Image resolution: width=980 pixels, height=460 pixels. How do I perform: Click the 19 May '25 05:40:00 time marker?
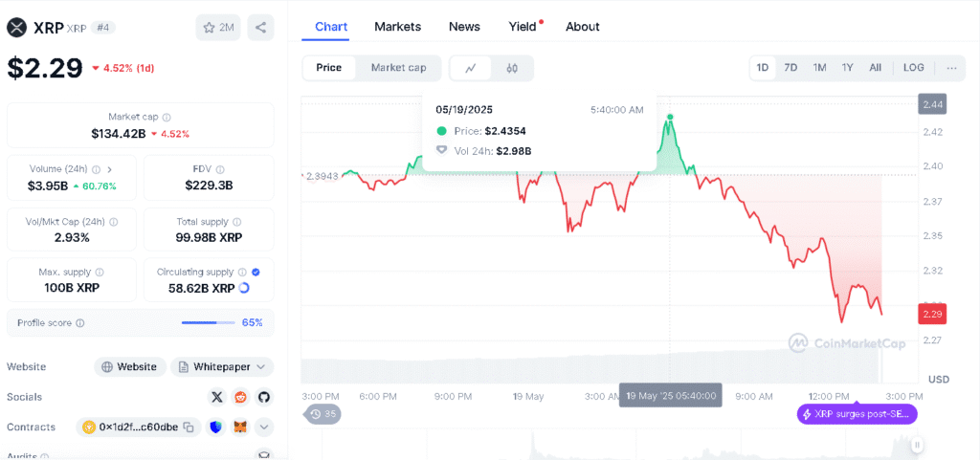click(671, 396)
